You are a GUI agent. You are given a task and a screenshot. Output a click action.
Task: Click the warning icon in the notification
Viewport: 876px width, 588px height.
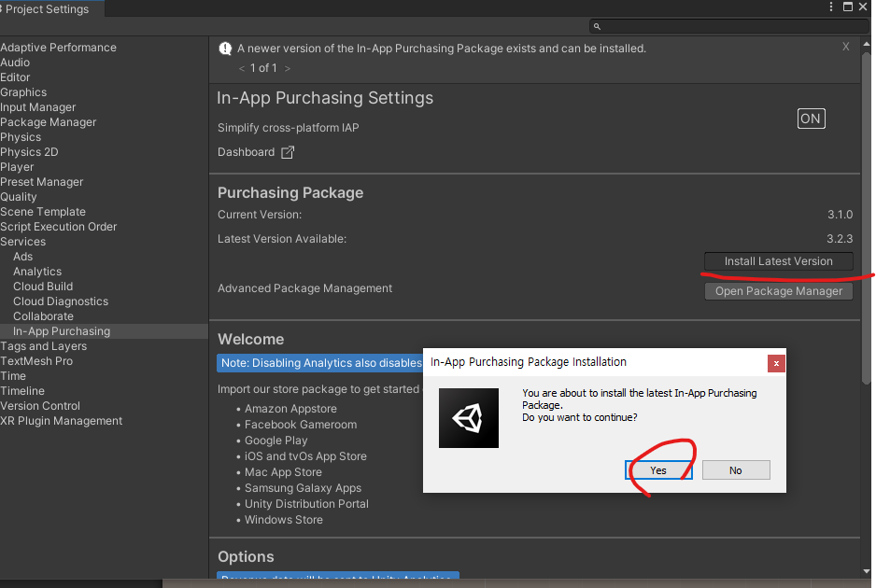(x=225, y=49)
